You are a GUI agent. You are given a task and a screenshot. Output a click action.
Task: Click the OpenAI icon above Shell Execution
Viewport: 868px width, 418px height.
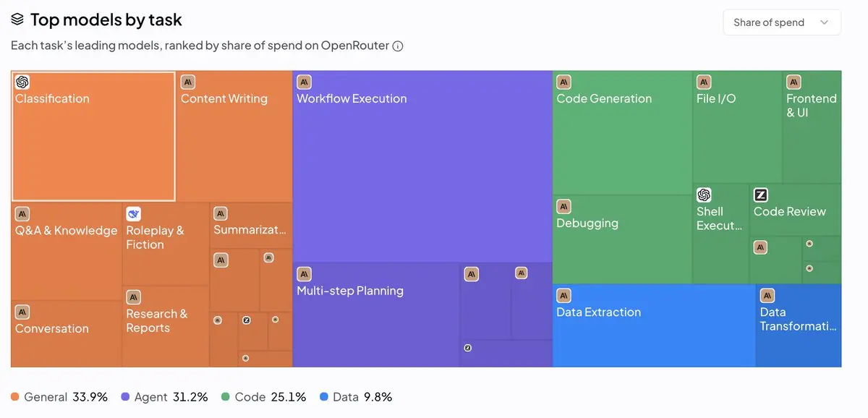click(704, 195)
